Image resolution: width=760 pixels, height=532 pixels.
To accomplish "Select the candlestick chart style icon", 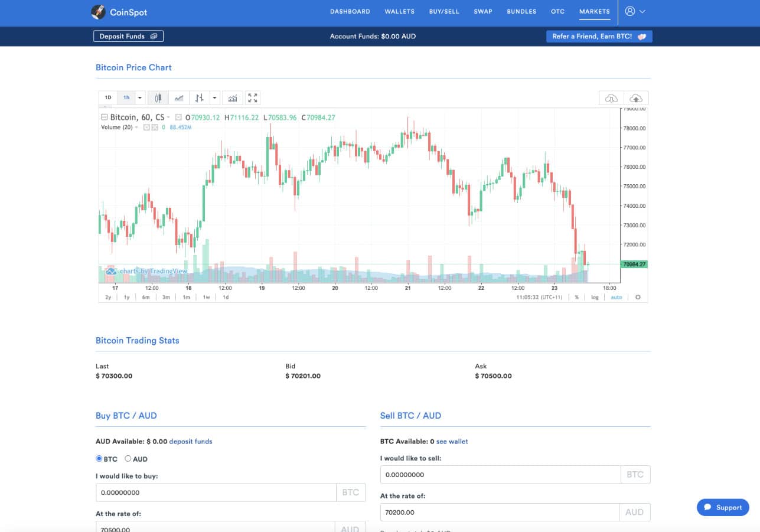I will tap(159, 97).
